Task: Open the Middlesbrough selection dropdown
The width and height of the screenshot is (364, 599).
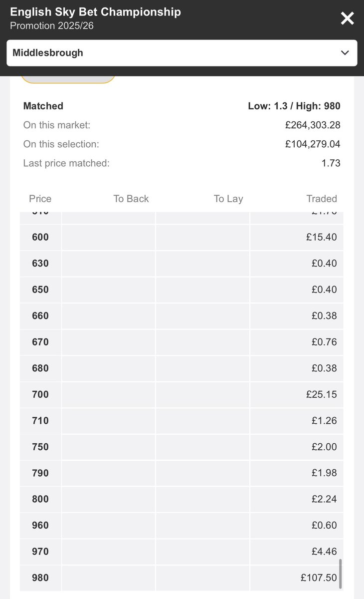Action: pos(182,53)
